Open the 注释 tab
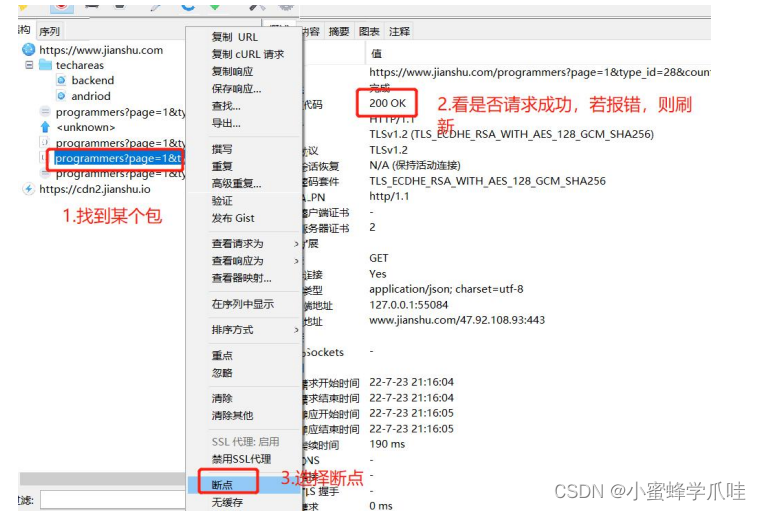Image resolution: width=761 pixels, height=511 pixels. [399, 32]
